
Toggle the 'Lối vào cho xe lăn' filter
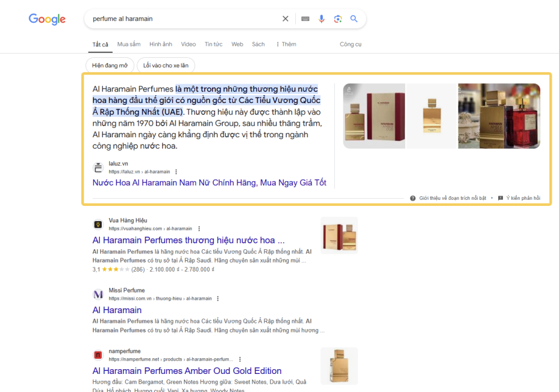click(x=166, y=65)
